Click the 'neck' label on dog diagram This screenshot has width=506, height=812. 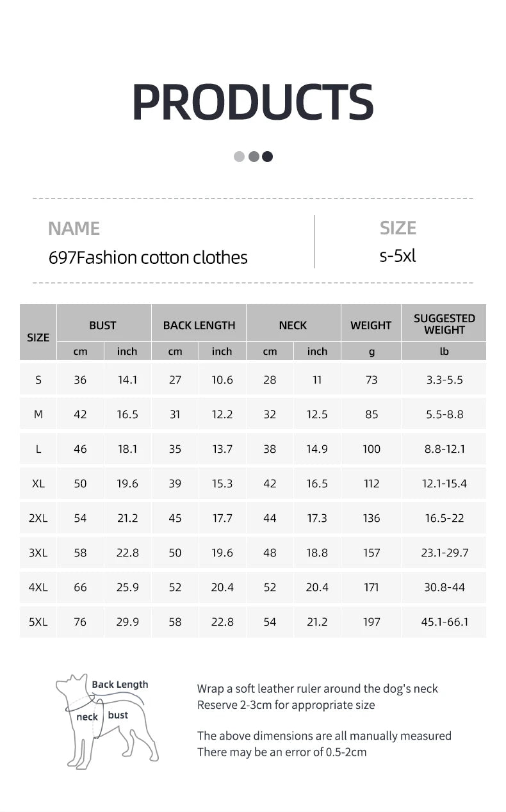point(87,717)
